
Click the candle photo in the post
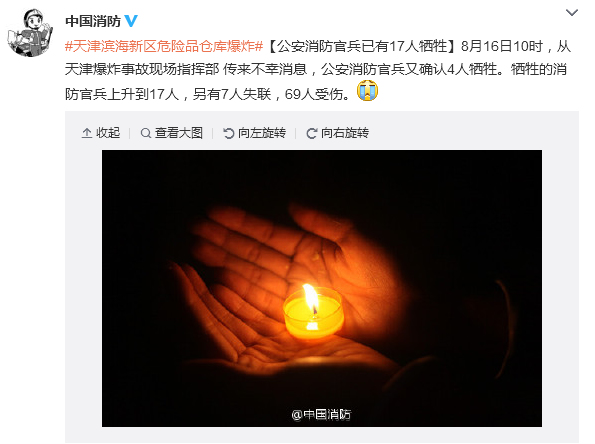coord(322,288)
